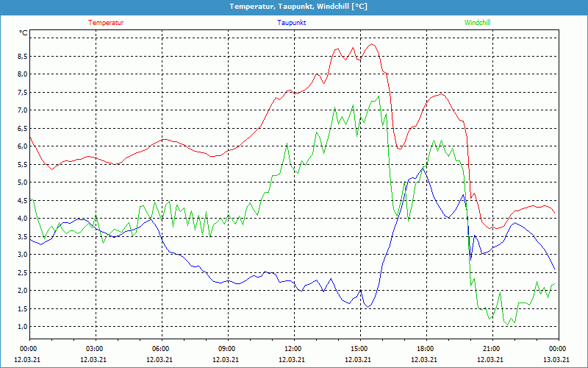Click the °C unit label on the axis
The height and width of the screenshot is (368, 588).
[24, 33]
